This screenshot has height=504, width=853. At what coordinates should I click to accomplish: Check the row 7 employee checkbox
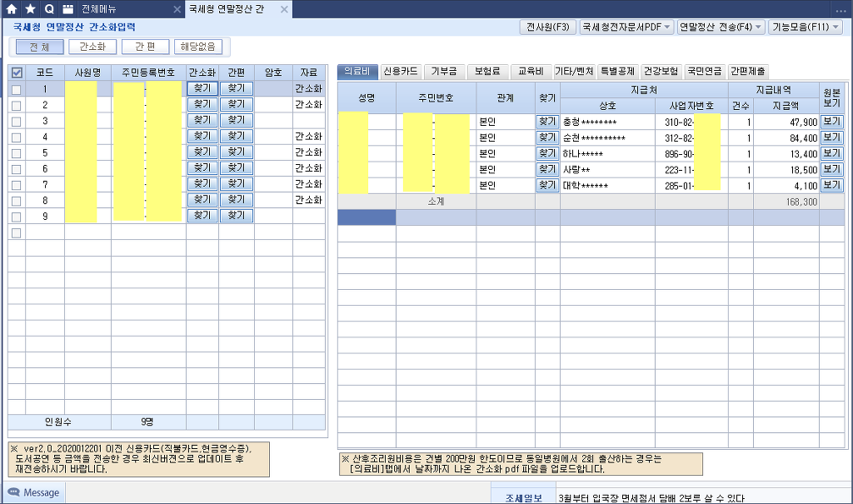point(17,185)
